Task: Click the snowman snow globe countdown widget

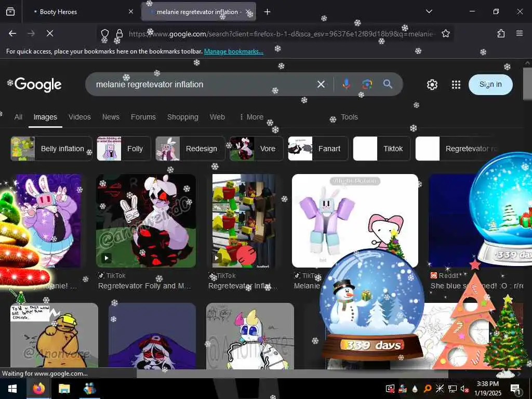Action: coord(372,305)
